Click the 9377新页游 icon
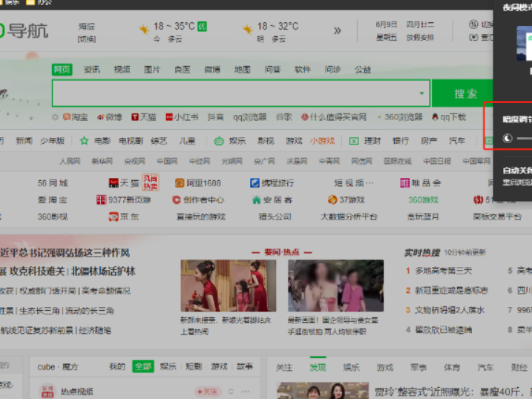The width and height of the screenshot is (532, 399). [x=101, y=200]
